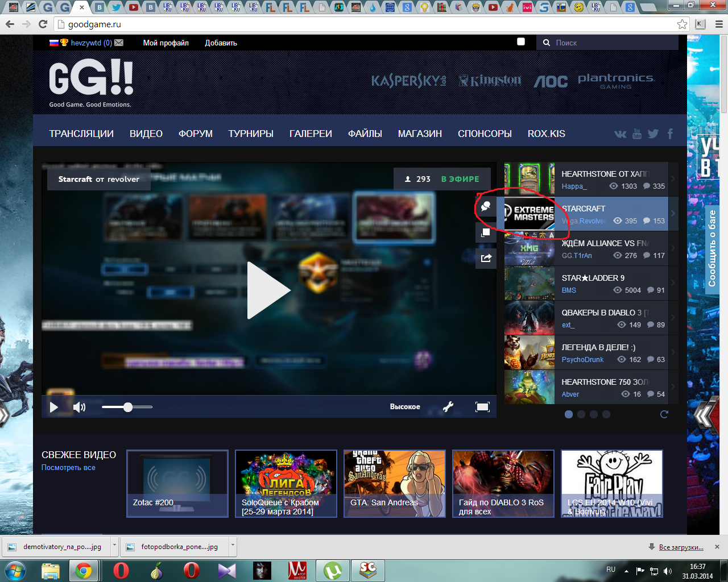Viewport: 728px width, 582px height.
Task: Open the messages envelope icon next to the username
Action: pyautogui.click(x=119, y=43)
